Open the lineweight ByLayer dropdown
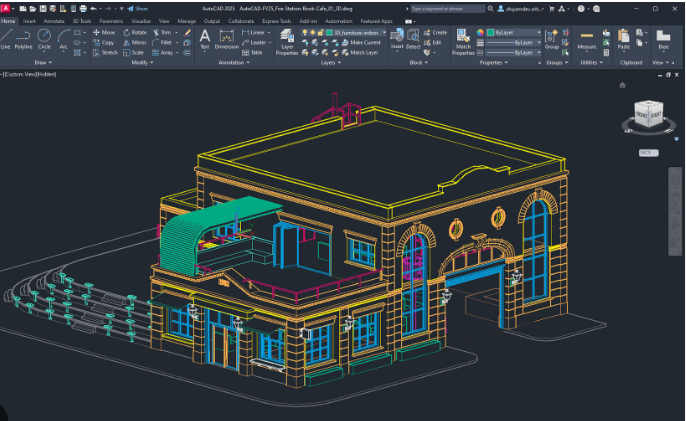The height and width of the screenshot is (421, 686). (x=514, y=42)
